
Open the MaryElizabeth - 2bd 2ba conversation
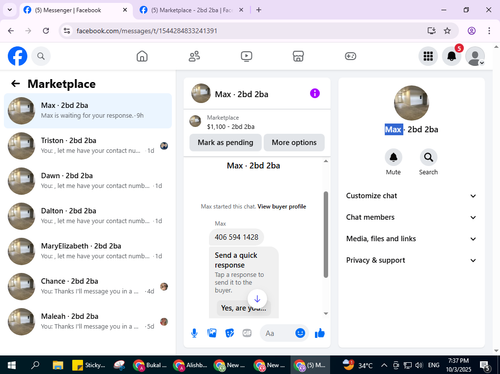[x=88, y=251]
